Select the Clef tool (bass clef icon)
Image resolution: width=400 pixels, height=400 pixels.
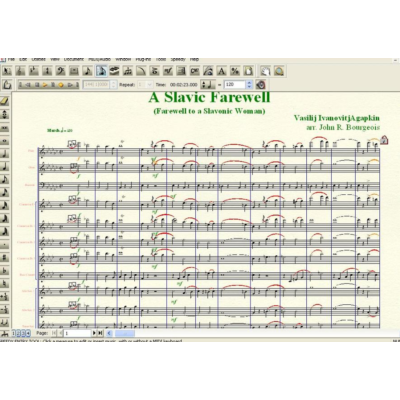60,71
